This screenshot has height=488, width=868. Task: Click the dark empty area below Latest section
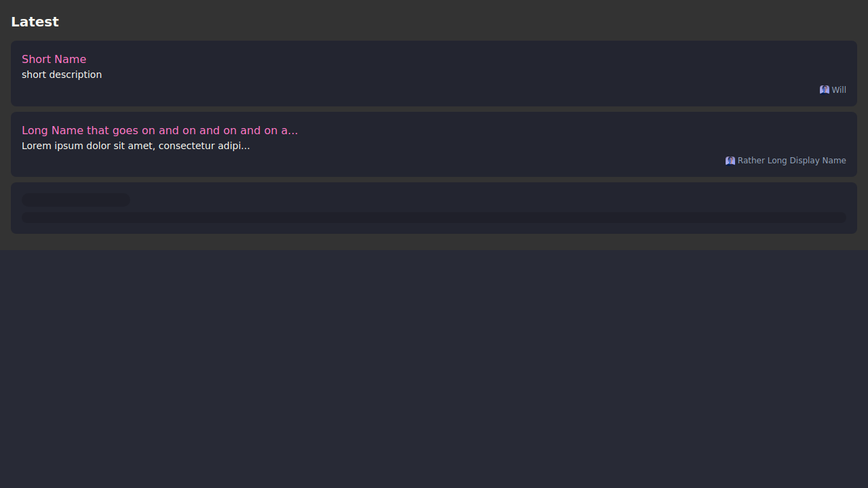tap(434, 366)
